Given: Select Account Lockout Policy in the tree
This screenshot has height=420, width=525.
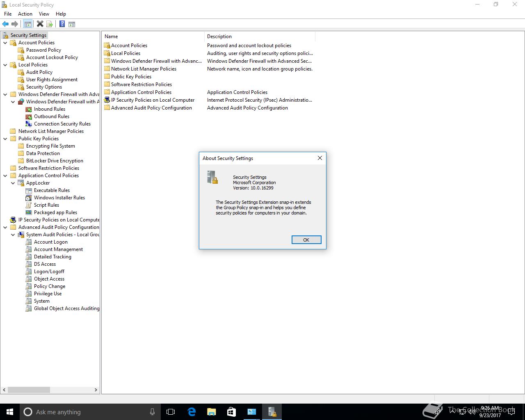Looking at the screenshot, I should coord(52,57).
